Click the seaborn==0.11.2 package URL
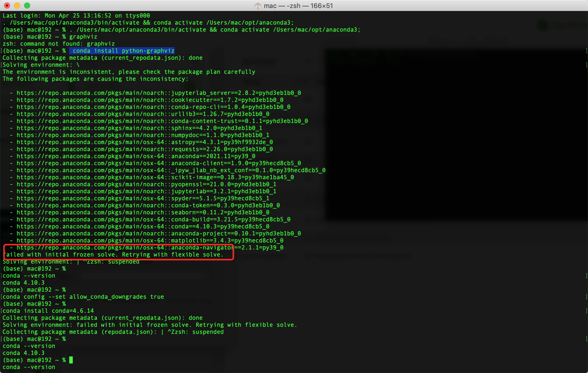The width and height of the screenshot is (588, 373). pos(143,212)
